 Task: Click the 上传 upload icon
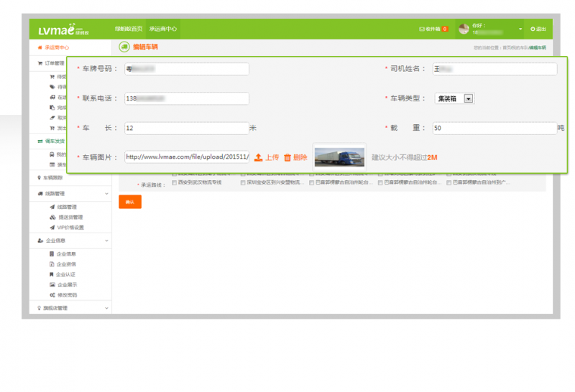(x=259, y=157)
